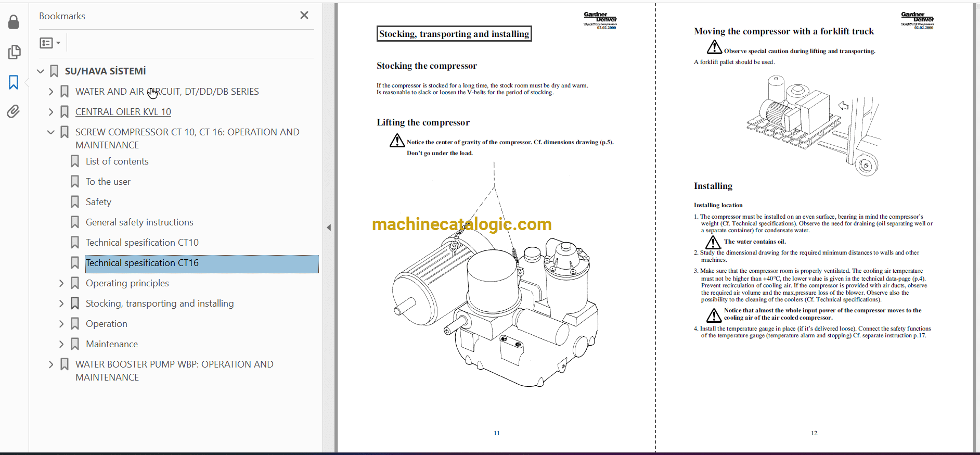Viewport: 980px width, 455px height.
Task: Click bookmark icon beside To the user
Action: 75,182
